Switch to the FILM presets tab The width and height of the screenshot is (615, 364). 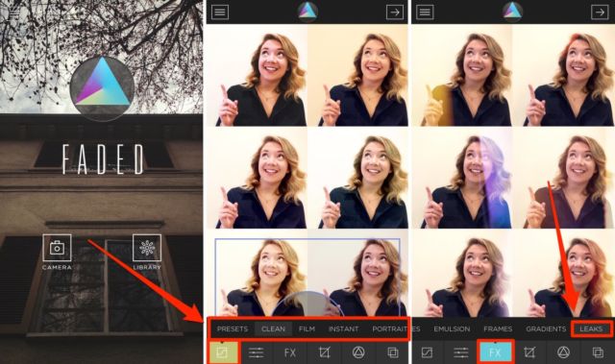[x=307, y=328]
